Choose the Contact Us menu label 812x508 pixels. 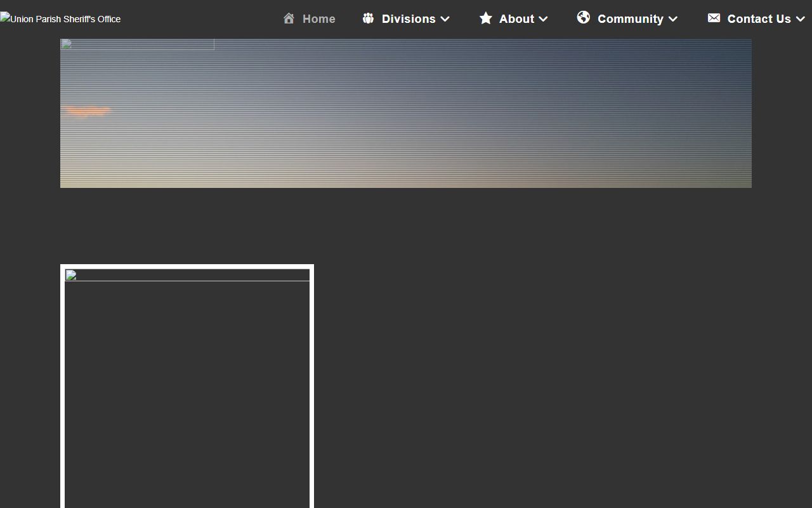(x=759, y=19)
